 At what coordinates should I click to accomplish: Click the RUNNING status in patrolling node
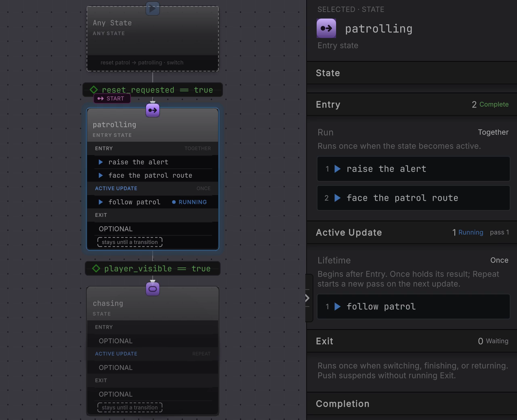[189, 202]
